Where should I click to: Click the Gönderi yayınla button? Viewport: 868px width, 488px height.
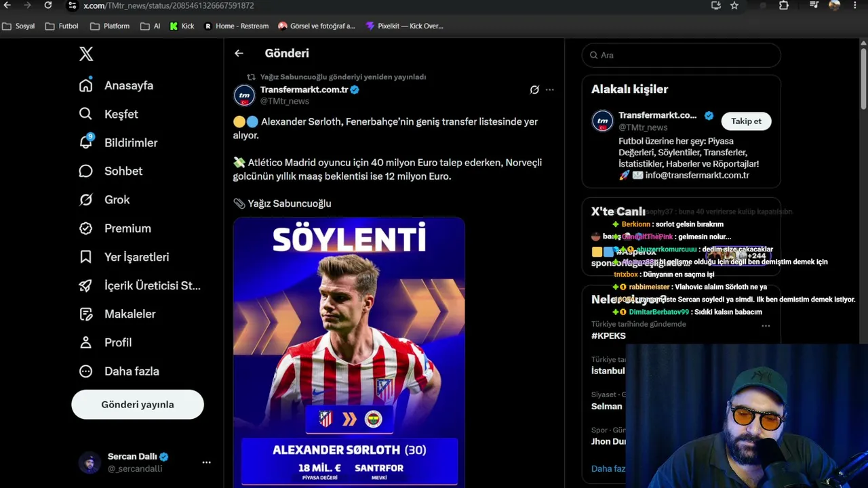click(138, 405)
